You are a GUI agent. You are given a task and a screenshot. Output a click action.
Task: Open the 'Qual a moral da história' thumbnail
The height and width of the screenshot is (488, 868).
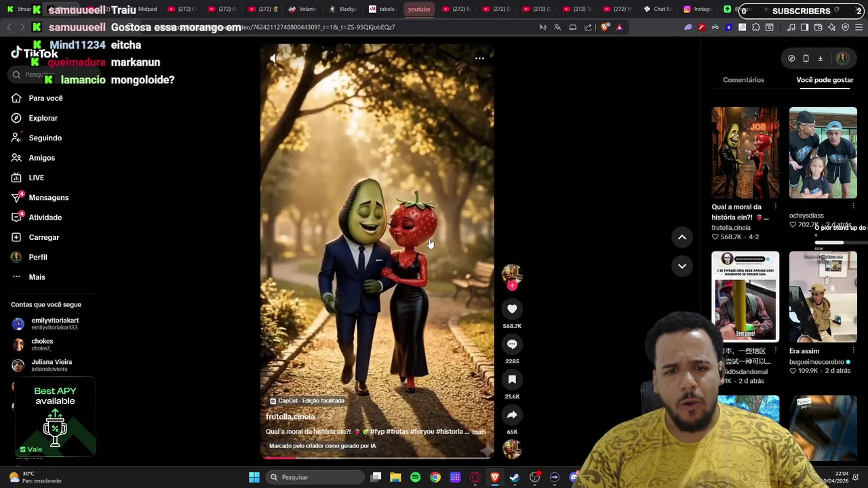745,152
